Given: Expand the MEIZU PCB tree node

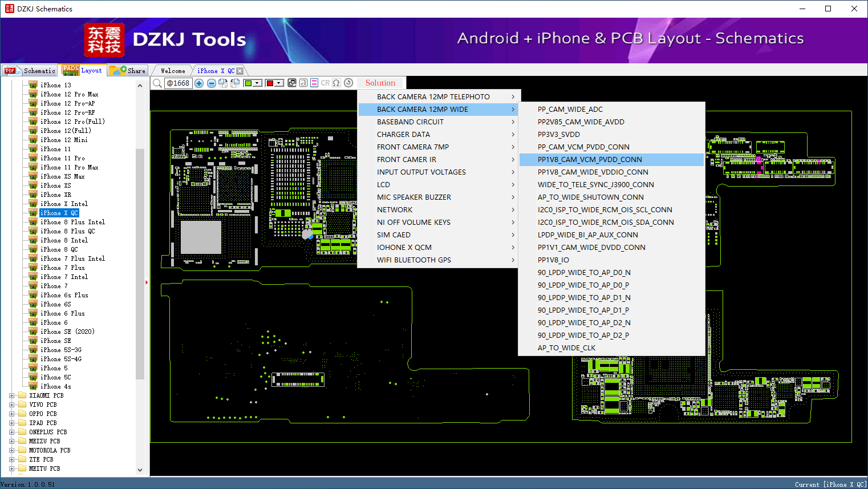Looking at the screenshot, I should coord(12,441).
